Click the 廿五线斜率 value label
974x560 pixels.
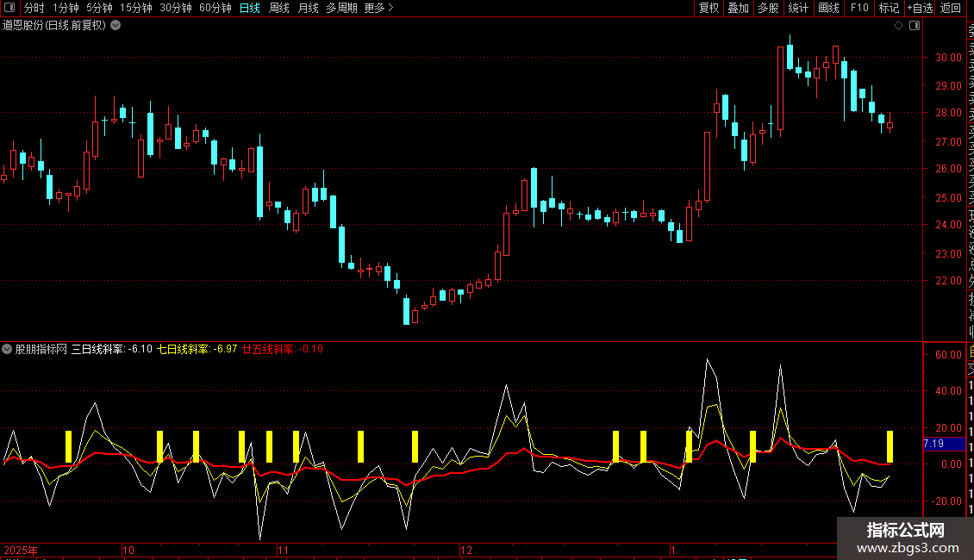(283, 349)
